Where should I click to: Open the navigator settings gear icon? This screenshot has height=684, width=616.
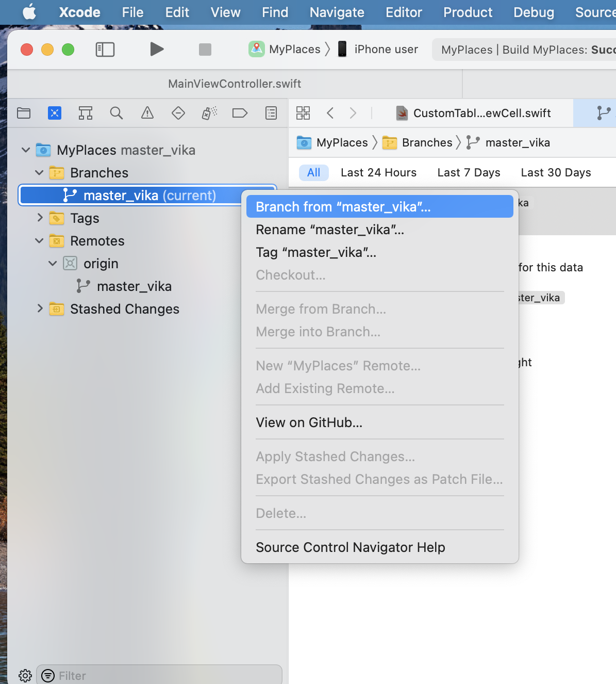[x=25, y=676]
